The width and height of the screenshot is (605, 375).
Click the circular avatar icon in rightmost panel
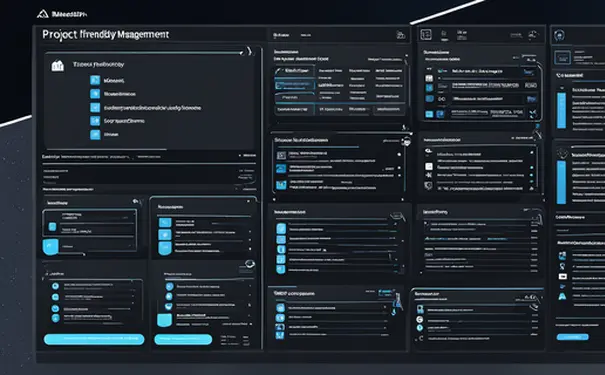(x=559, y=35)
